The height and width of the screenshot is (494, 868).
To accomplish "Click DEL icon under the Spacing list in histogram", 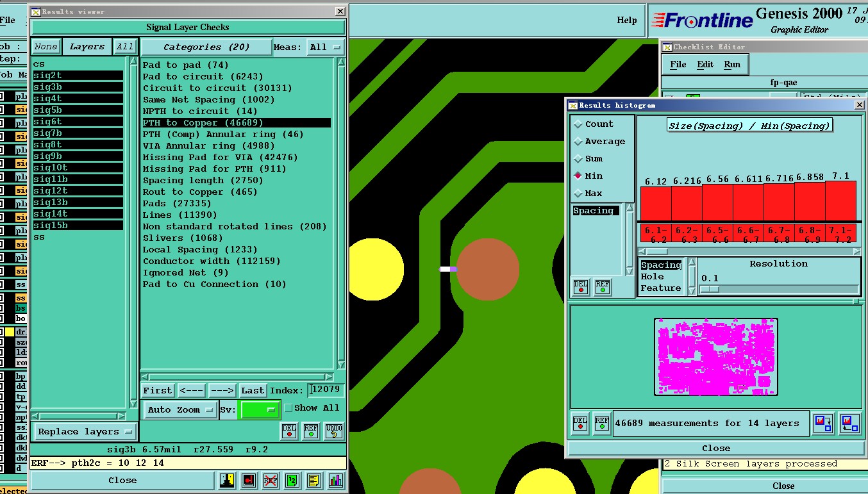I will coord(581,286).
